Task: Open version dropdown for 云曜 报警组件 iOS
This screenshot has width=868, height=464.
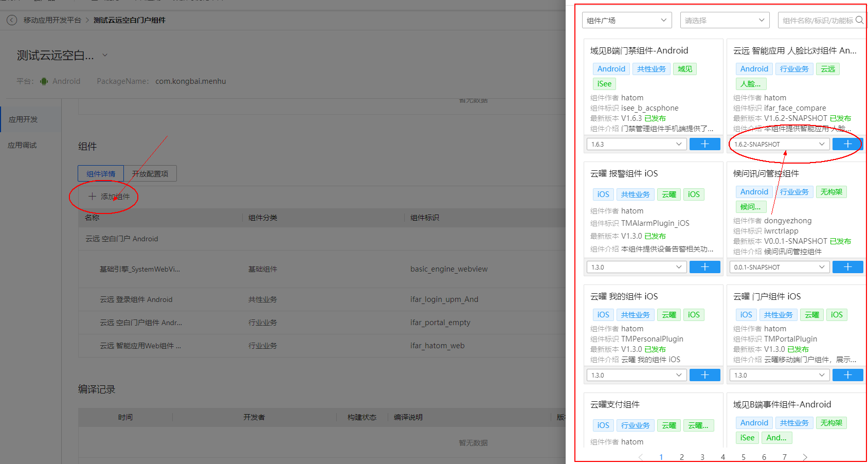Action: click(x=637, y=267)
